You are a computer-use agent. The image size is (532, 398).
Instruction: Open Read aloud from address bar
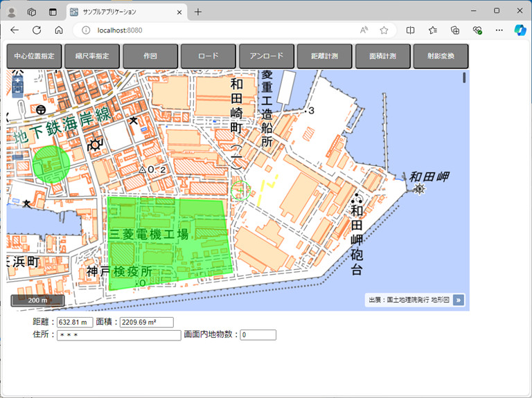pyautogui.click(x=364, y=30)
